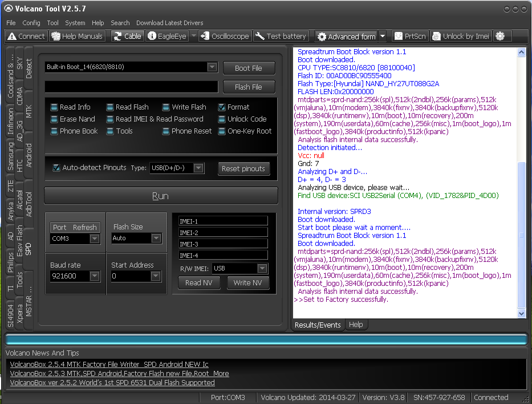Image resolution: width=532 pixels, height=404 pixels.
Task: Open the File menu
Action: coord(11,23)
